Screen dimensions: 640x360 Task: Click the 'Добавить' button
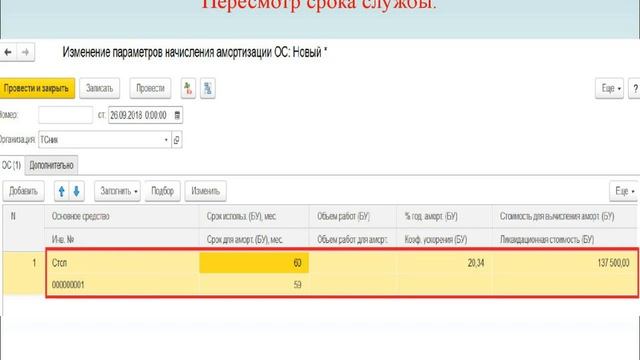tap(23, 191)
